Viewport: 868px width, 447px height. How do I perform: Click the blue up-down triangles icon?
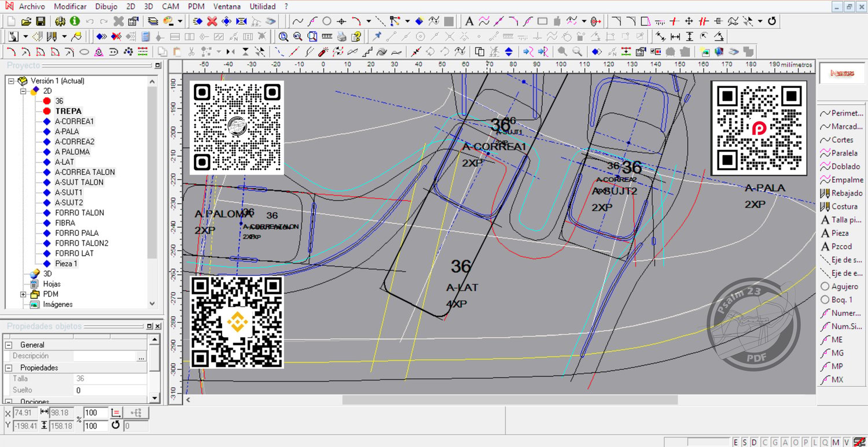(x=509, y=51)
